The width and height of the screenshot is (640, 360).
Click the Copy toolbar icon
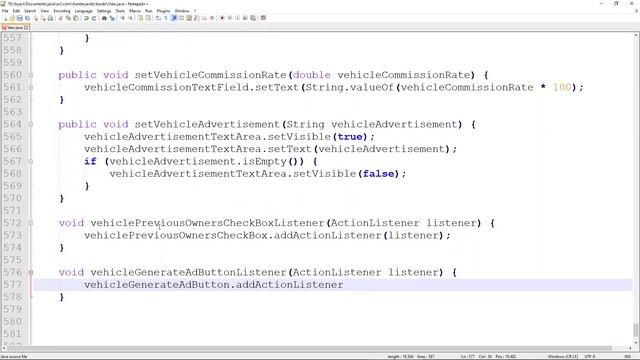(68, 18)
